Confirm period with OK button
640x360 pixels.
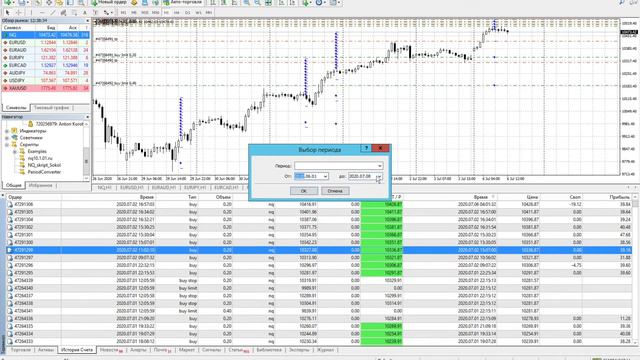[x=304, y=191]
